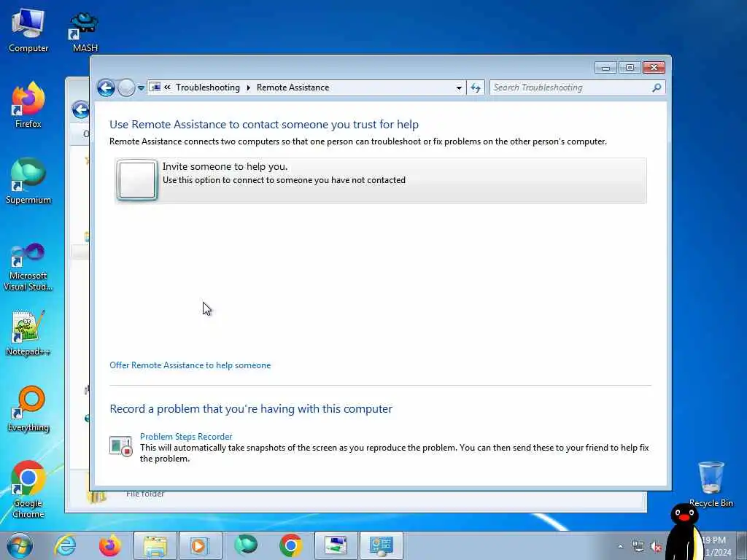Open arrow menu after Troubleshooting breadcrumb
Screen dimensions: 747x560
click(248, 87)
